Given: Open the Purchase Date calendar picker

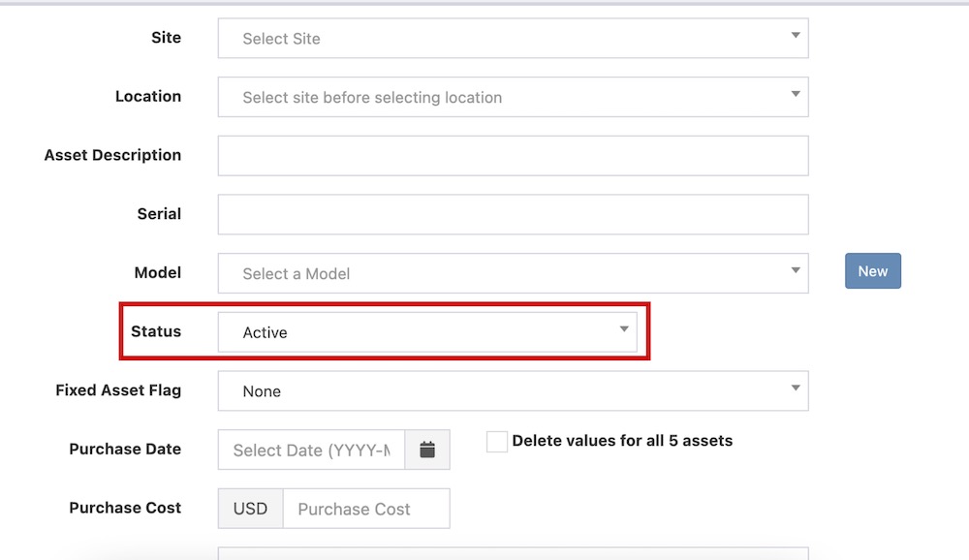Looking at the screenshot, I should click(x=427, y=451).
